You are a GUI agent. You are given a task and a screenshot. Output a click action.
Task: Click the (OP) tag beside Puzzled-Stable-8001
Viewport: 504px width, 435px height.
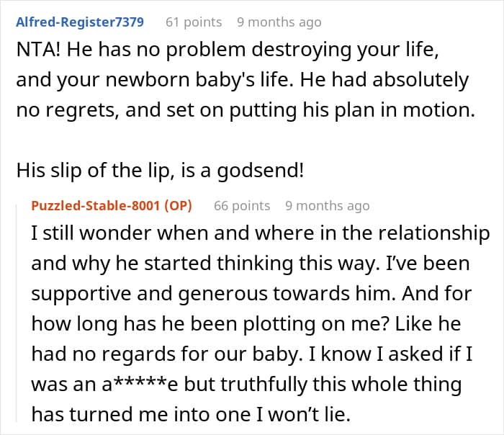point(178,206)
